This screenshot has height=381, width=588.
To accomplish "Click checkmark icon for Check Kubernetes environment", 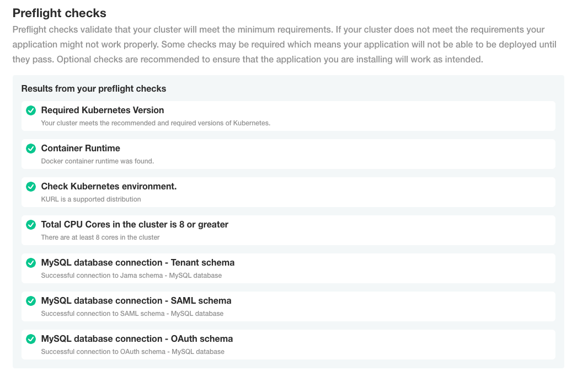I will 31,187.
